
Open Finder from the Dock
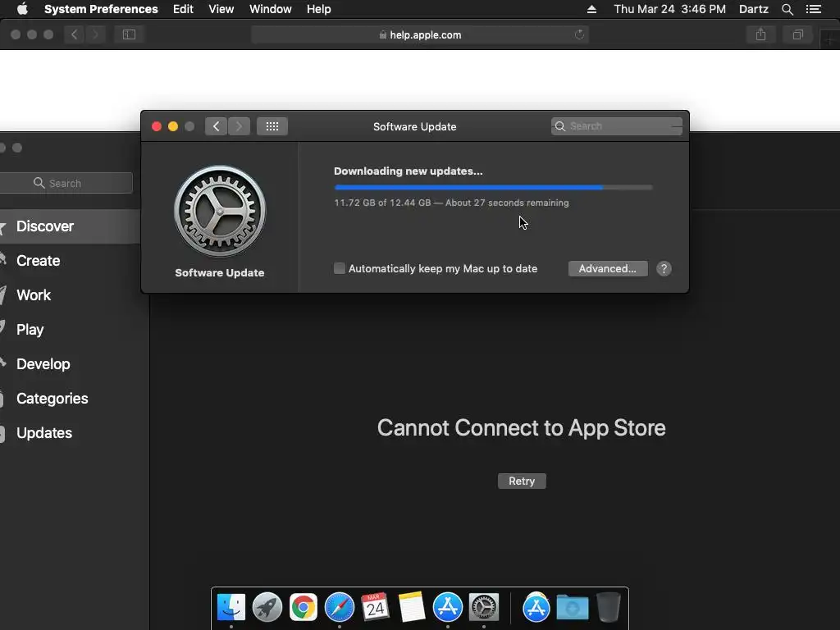tap(231, 608)
